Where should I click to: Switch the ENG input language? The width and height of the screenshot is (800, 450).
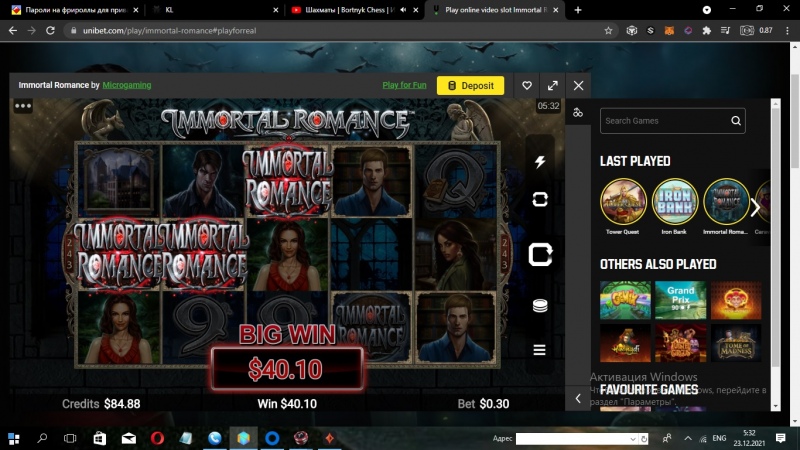tap(719, 438)
